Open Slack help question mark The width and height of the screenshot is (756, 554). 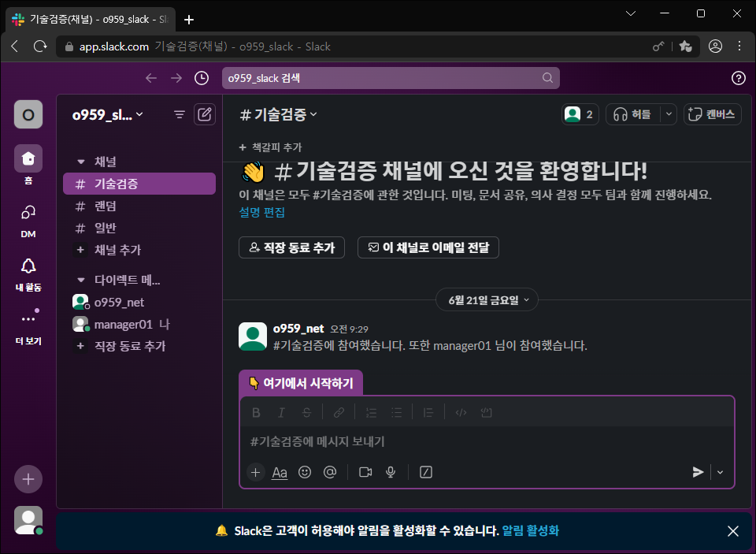pos(738,78)
